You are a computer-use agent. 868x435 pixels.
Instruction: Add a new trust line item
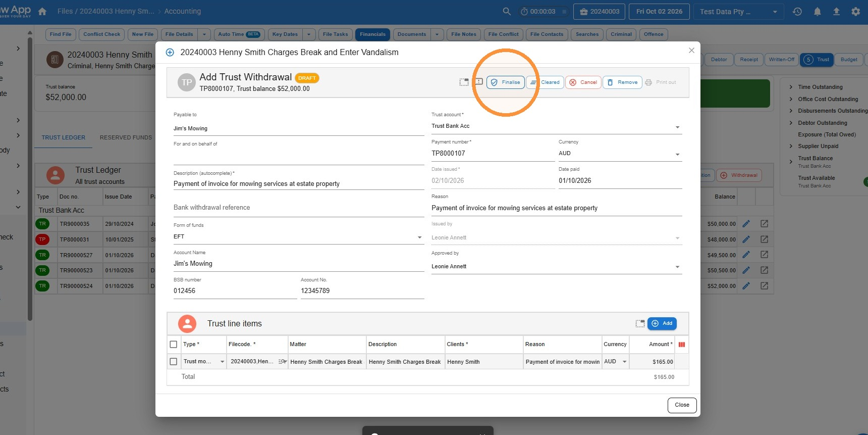[x=662, y=323]
